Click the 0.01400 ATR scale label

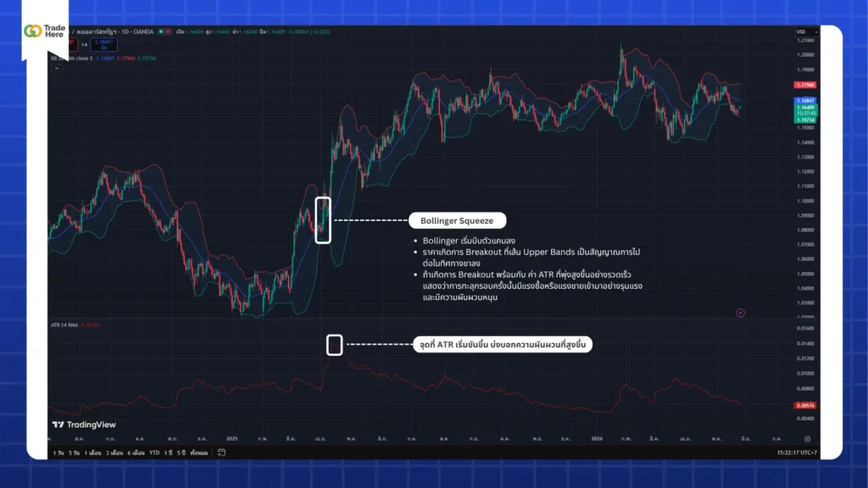(805, 344)
